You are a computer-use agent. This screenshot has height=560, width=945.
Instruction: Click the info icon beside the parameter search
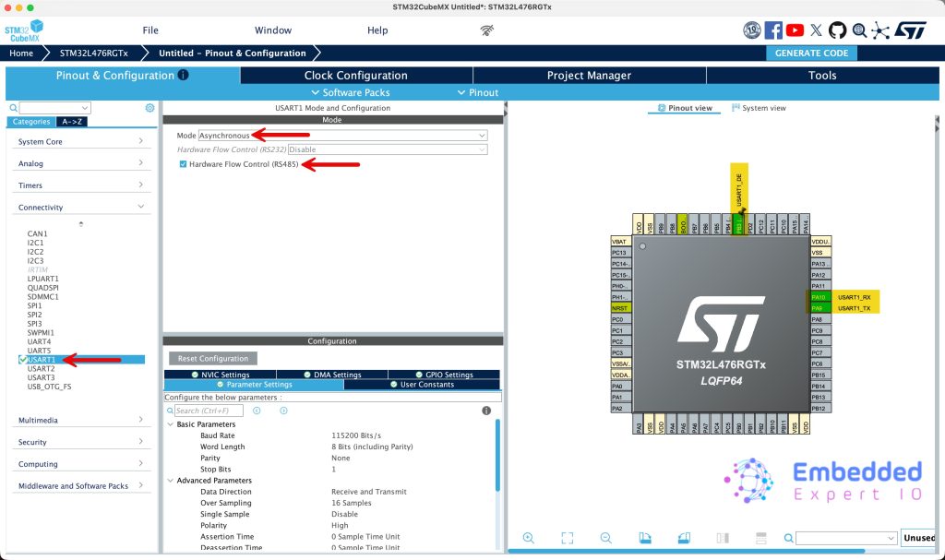pos(486,411)
